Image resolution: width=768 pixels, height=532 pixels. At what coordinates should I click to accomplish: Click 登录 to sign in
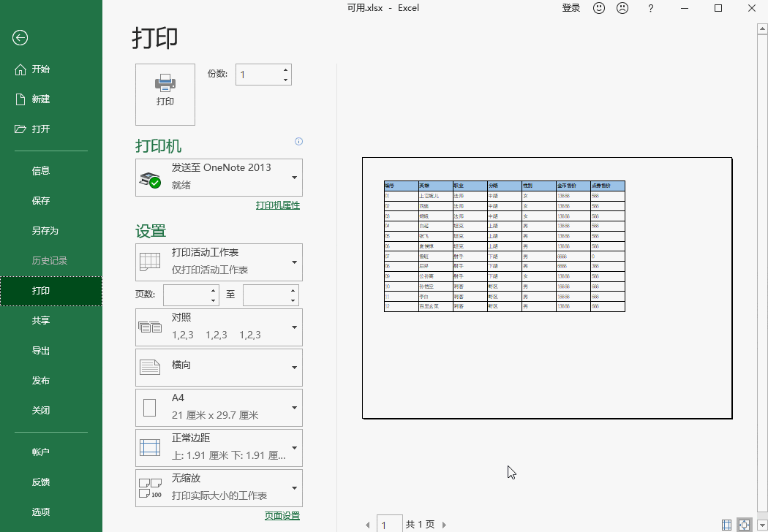pyautogui.click(x=571, y=8)
